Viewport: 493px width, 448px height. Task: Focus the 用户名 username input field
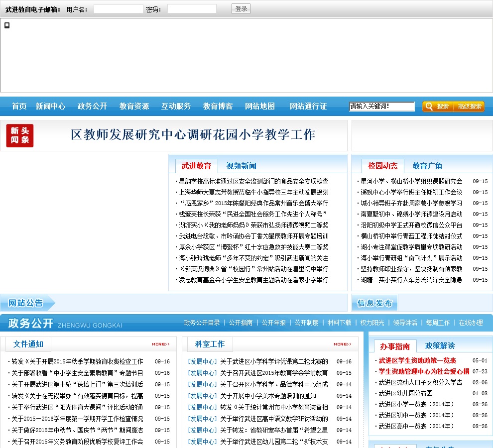tap(119, 9)
